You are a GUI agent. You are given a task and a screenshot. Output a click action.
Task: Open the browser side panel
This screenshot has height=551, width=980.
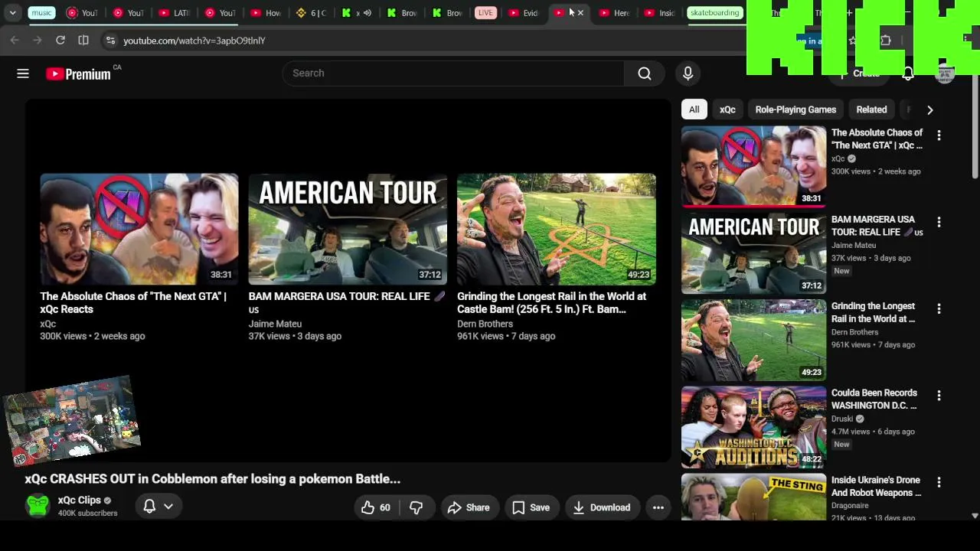(x=83, y=40)
